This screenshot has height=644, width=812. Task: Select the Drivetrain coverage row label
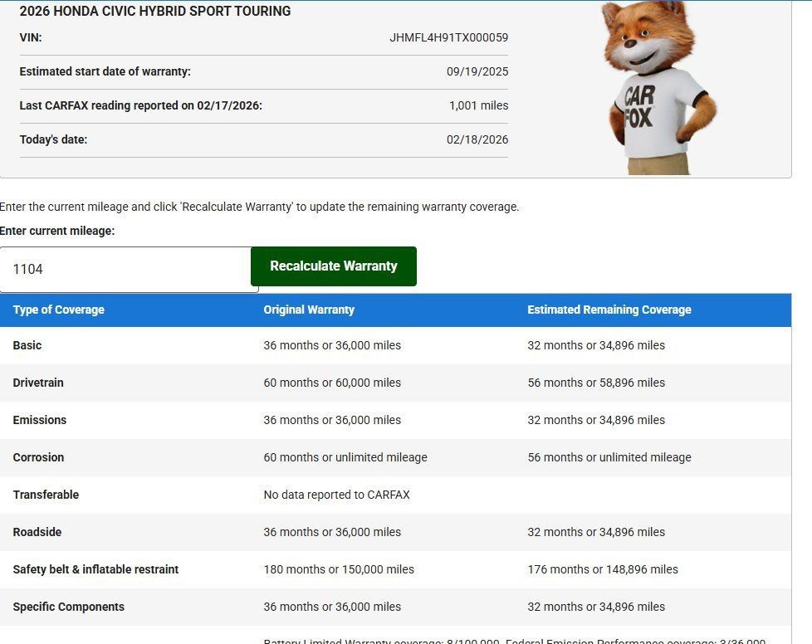point(38,383)
